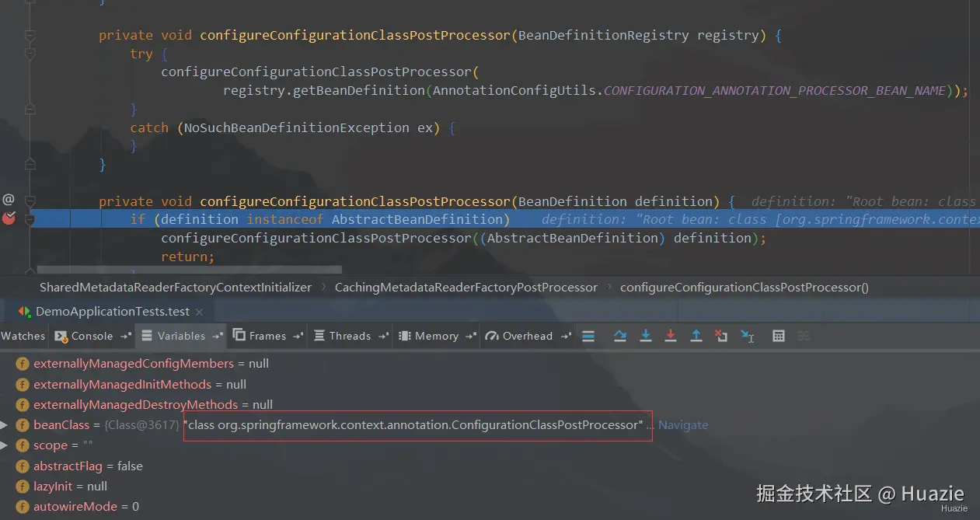Screen dimensions: 980x520
Task: Click CachingMetadataReaderFactoryPostProcessor breadcrumb
Action: pos(466,287)
